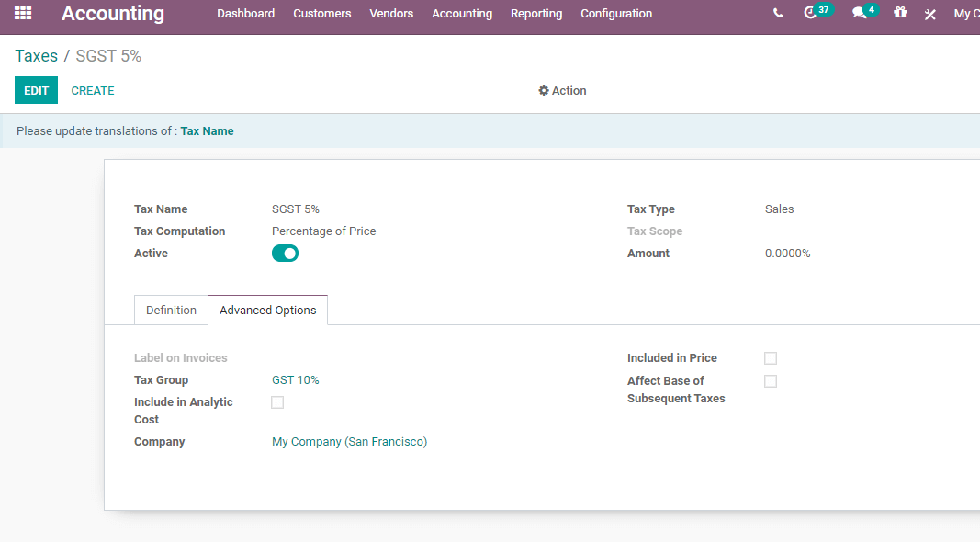
Task: Click the phone call icon
Action: pos(778,13)
